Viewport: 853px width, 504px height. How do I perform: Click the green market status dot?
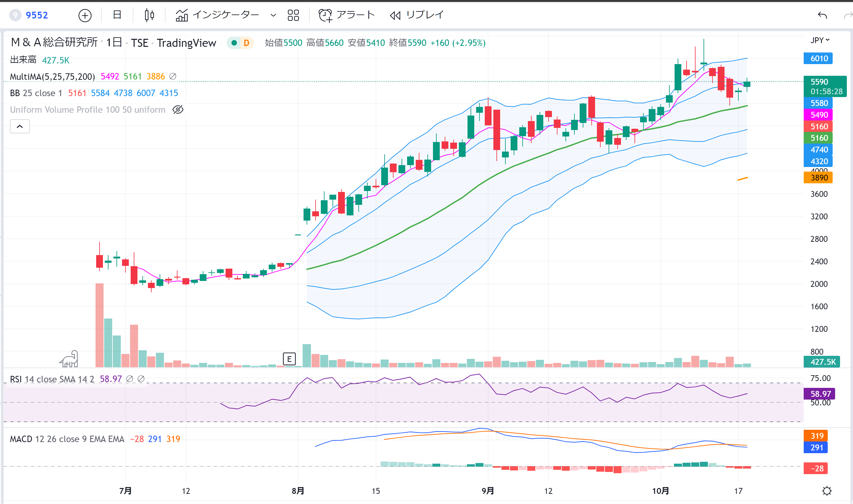234,43
